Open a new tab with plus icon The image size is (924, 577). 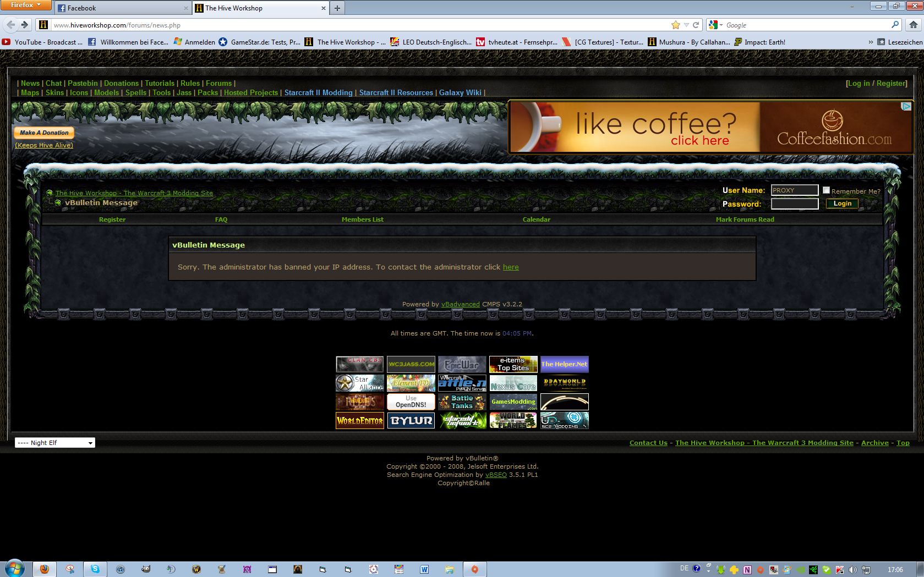(337, 8)
